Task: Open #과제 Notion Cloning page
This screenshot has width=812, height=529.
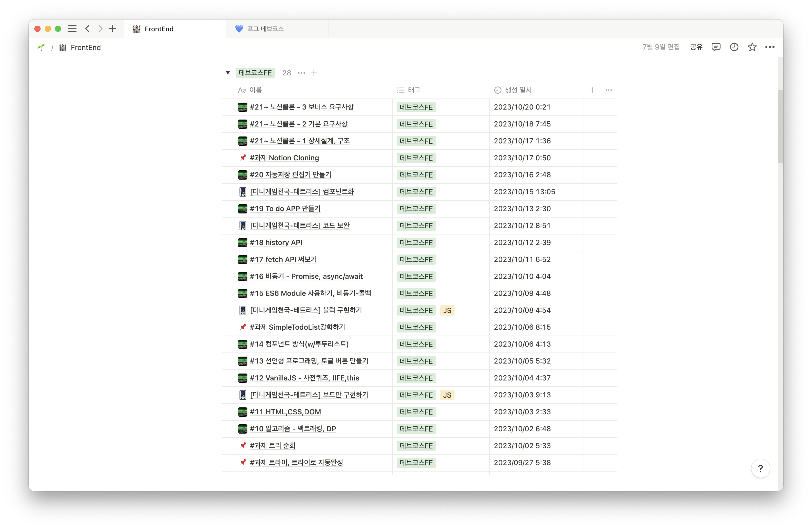Action: click(284, 158)
